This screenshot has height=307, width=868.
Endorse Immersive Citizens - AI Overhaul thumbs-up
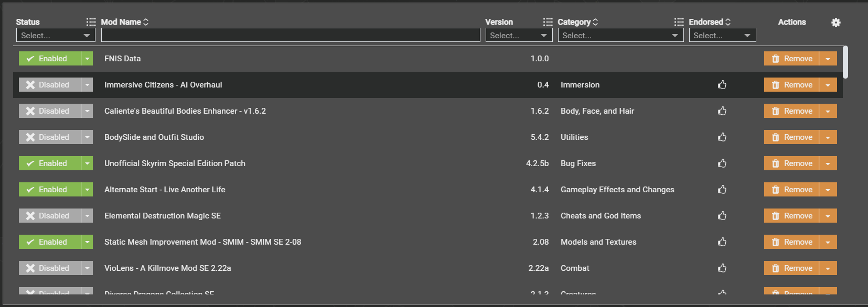pos(722,84)
